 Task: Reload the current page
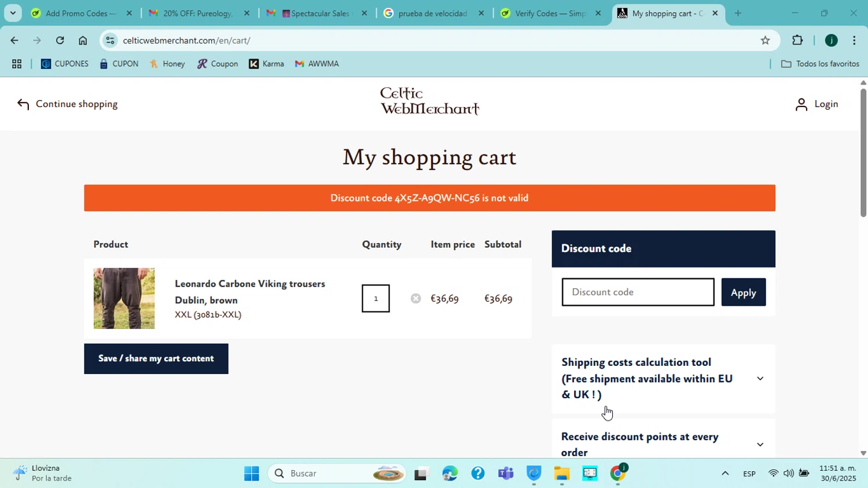[60, 41]
